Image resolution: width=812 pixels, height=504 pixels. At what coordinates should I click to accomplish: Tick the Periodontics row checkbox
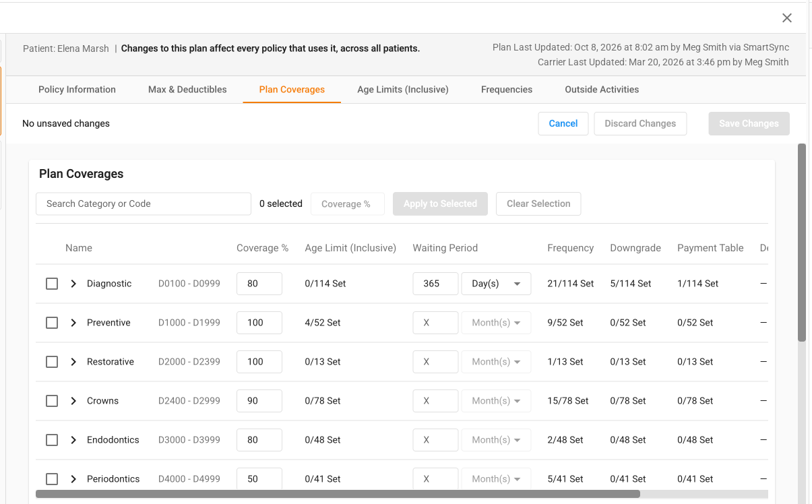52,479
